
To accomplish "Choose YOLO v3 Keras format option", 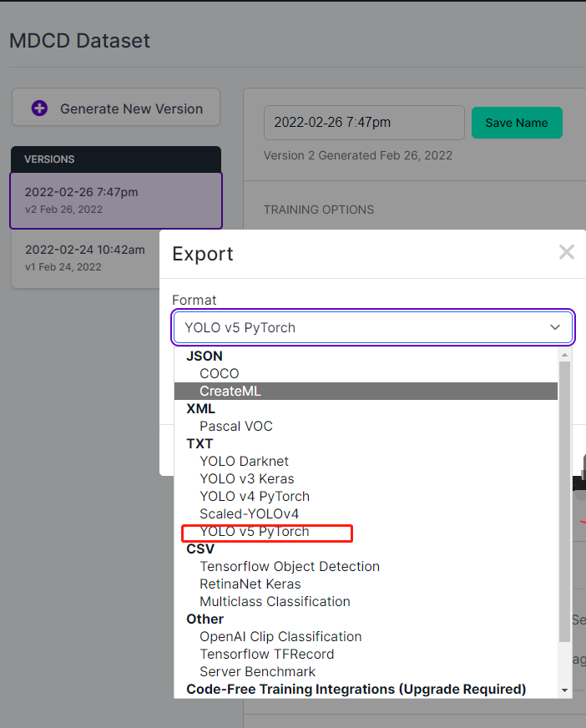I will click(366, 478).
